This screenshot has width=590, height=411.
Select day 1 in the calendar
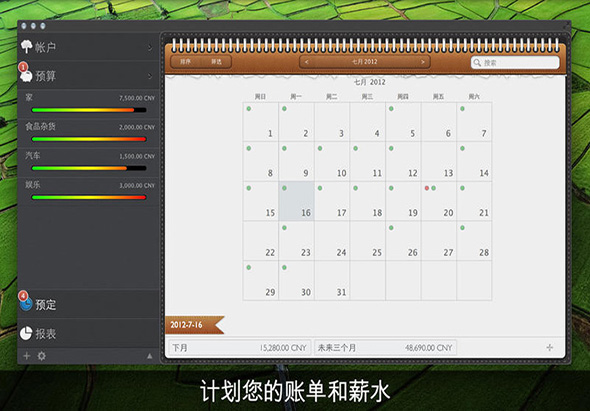pos(261,122)
